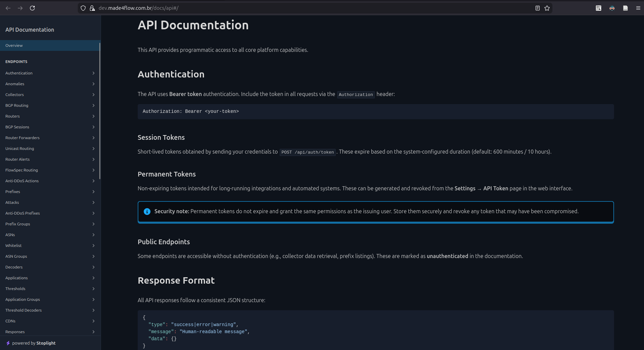This screenshot has width=644, height=350.
Task: Bookmark this page with the star icon
Action: [547, 8]
